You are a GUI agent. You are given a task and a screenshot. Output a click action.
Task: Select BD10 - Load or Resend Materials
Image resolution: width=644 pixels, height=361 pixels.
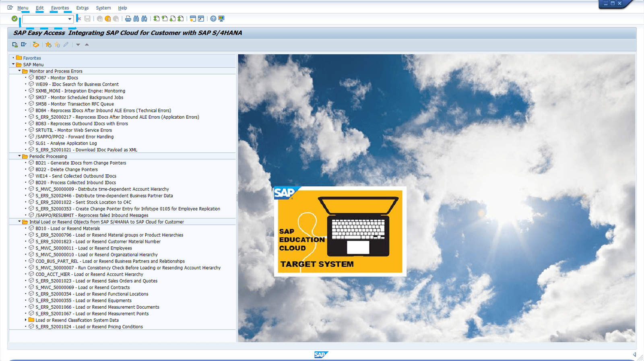68,229
